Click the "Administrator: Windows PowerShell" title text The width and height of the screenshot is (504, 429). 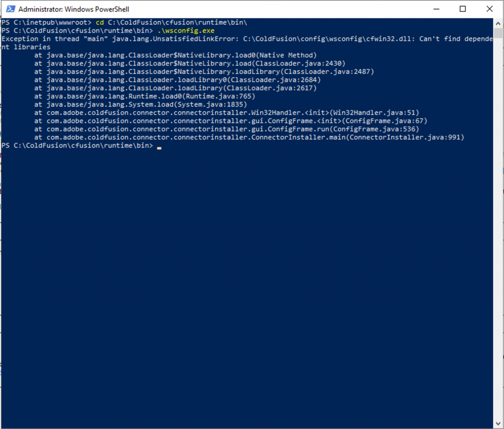coord(74,9)
